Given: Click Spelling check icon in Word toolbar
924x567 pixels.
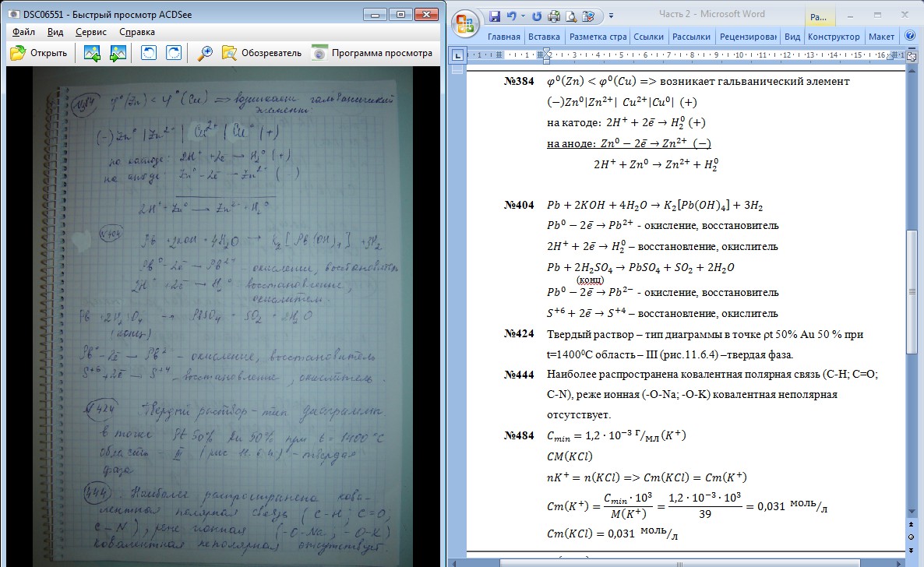Looking at the screenshot, I should tap(588, 16).
